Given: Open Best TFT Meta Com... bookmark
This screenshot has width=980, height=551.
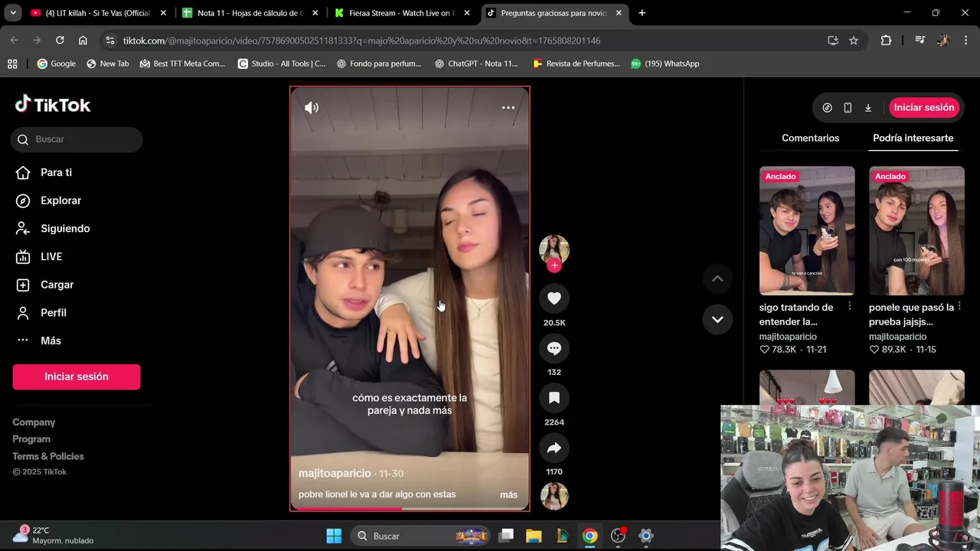Looking at the screenshot, I should coord(182,64).
